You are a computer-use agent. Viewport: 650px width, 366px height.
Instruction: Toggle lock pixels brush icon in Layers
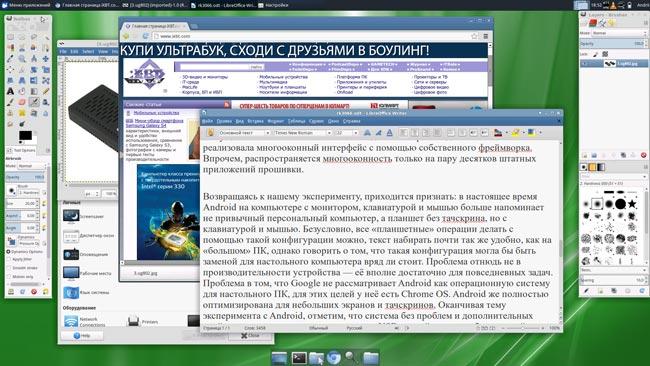(x=596, y=54)
